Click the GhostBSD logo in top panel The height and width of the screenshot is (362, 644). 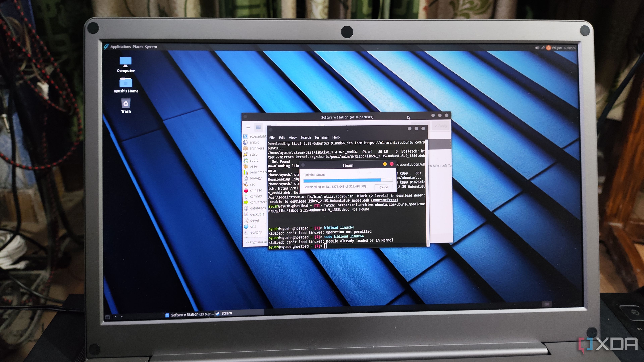[106, 47]
